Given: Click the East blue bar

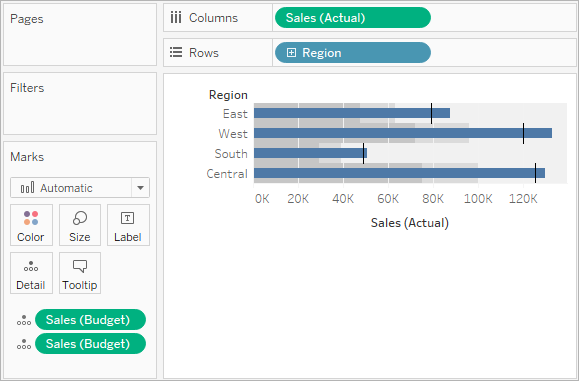Looking at the screenshot, I should point(352,113).
